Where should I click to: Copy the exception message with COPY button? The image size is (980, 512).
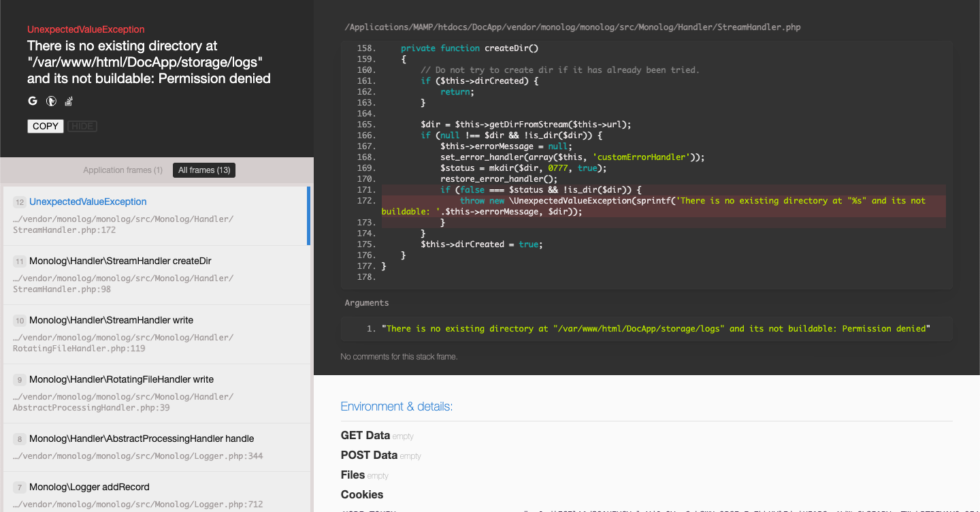(46, 126)
